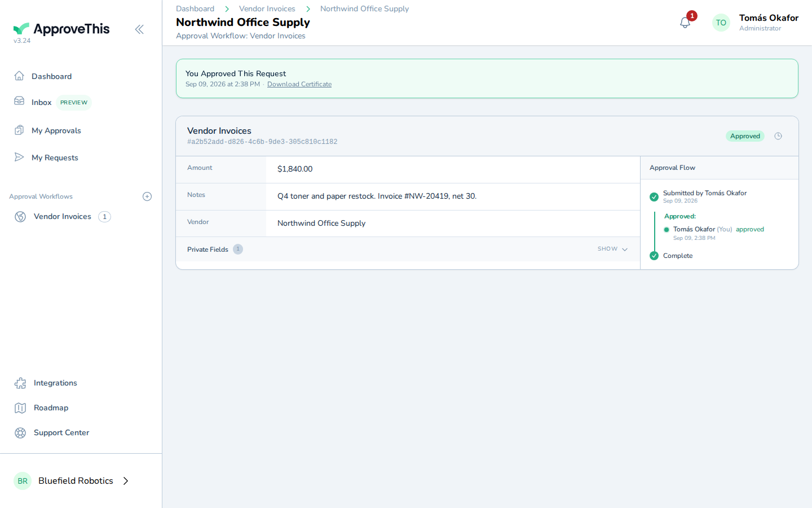Open Support Center
The image size is (812, 508).
(61, 432)
